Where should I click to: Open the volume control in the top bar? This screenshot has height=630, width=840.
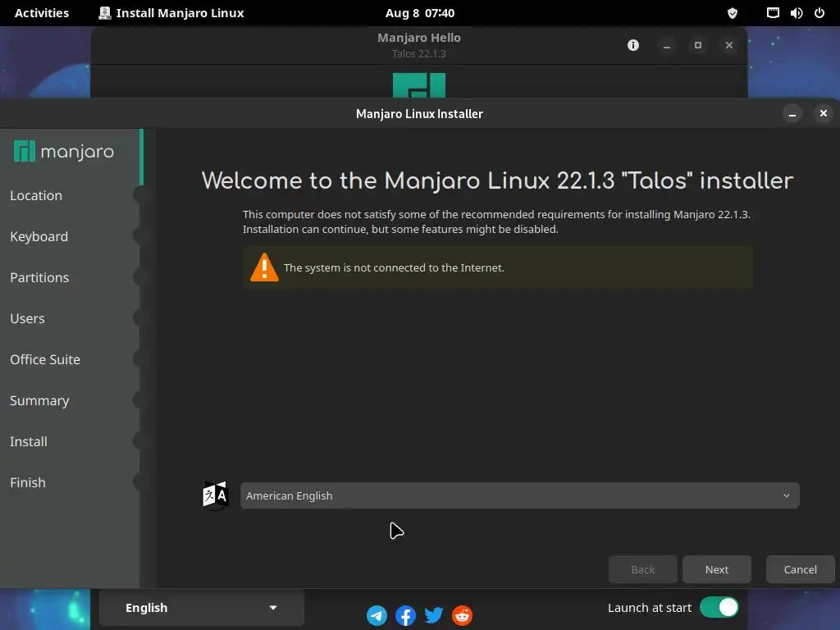coord(796,13)
